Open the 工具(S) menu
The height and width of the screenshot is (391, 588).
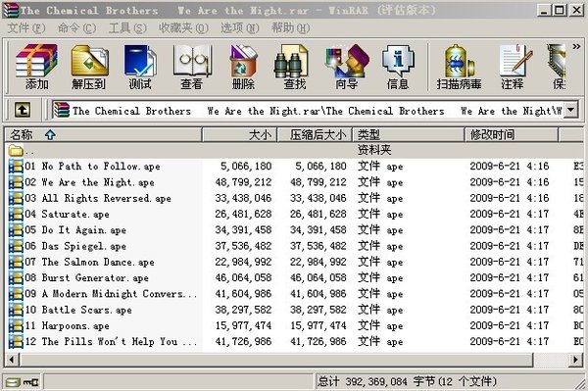(x=127, y=28)
